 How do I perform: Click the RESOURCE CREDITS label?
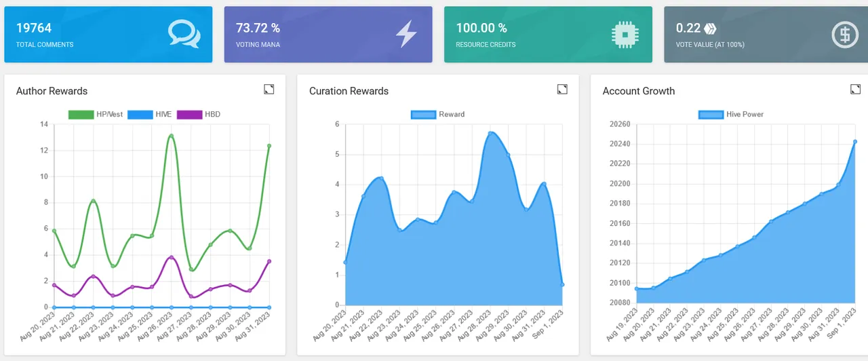point(486,45)
